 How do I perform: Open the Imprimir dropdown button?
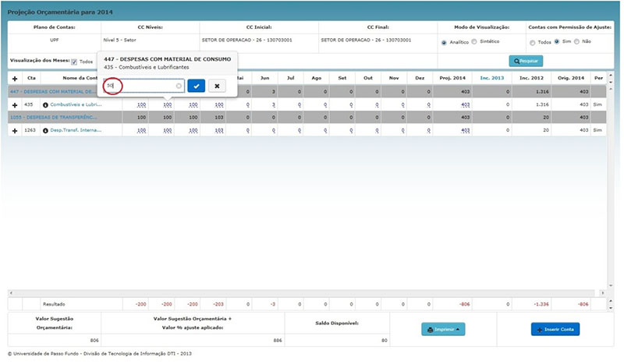[443, 329]
